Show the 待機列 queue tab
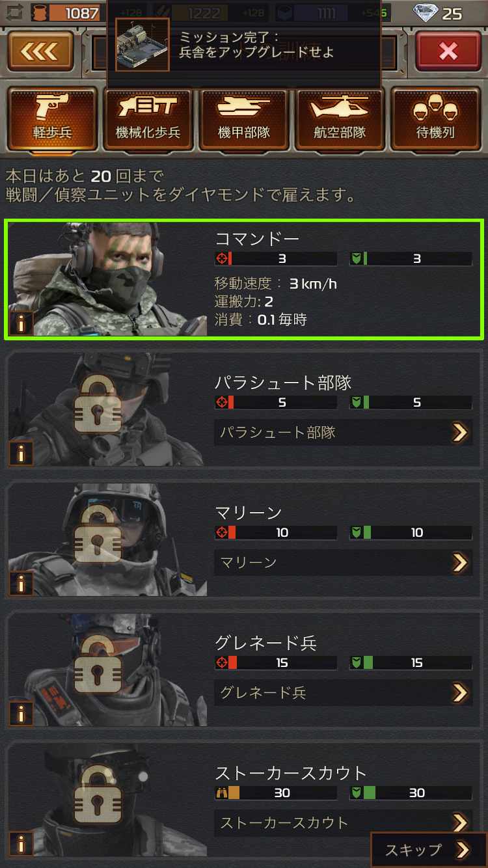 (435, 119)
